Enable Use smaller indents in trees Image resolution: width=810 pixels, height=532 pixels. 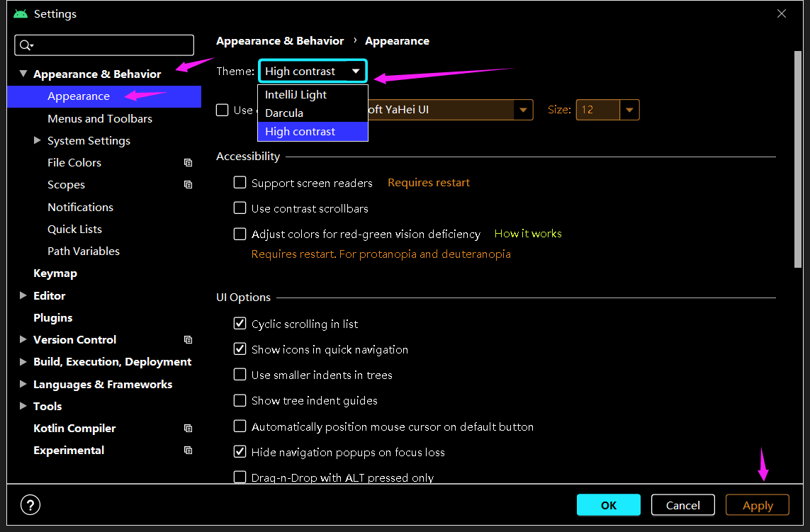[x=240, y=375]
